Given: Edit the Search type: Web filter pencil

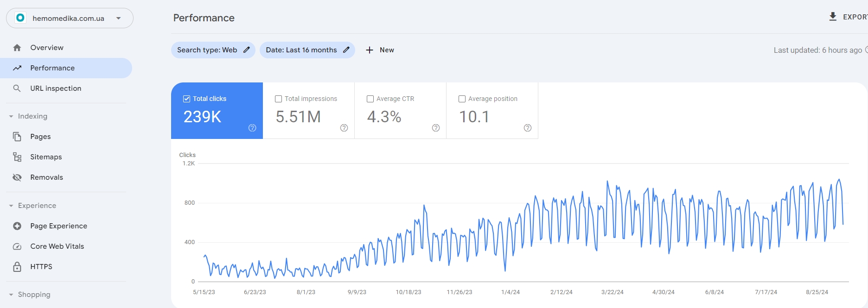Looking at the screenshot, I should point(247,50).
